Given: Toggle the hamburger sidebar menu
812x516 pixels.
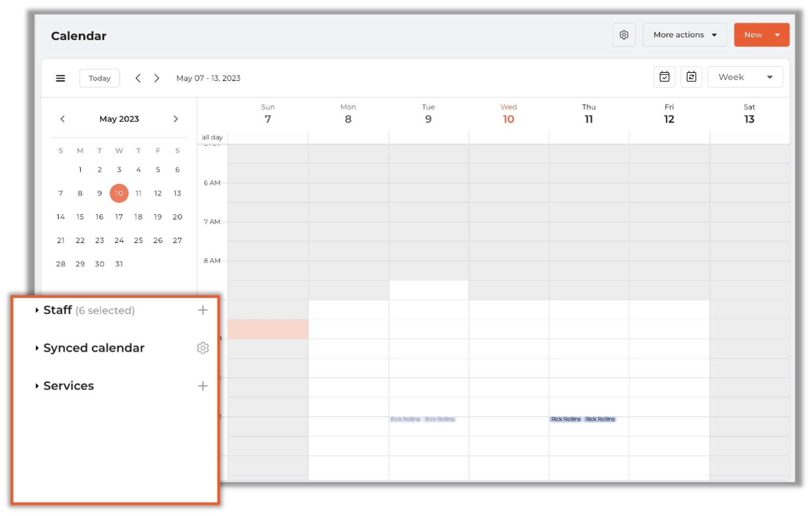Looking at the screenshot, I should click(x=61, y=78).
